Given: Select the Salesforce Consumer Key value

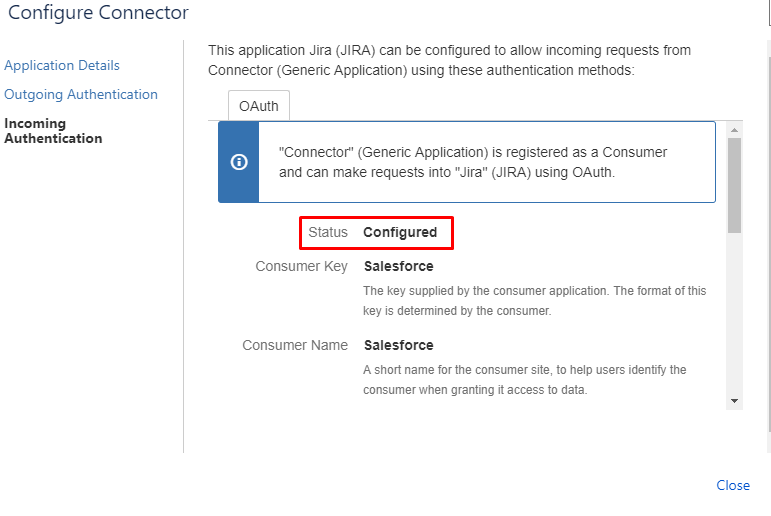Looking at the screenshot, I should 399,266.
